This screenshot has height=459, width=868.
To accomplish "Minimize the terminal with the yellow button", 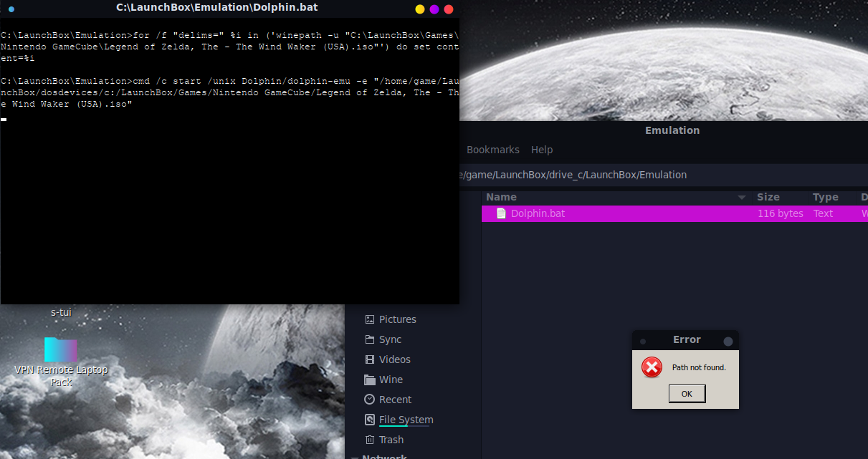I will coord(420,9).
